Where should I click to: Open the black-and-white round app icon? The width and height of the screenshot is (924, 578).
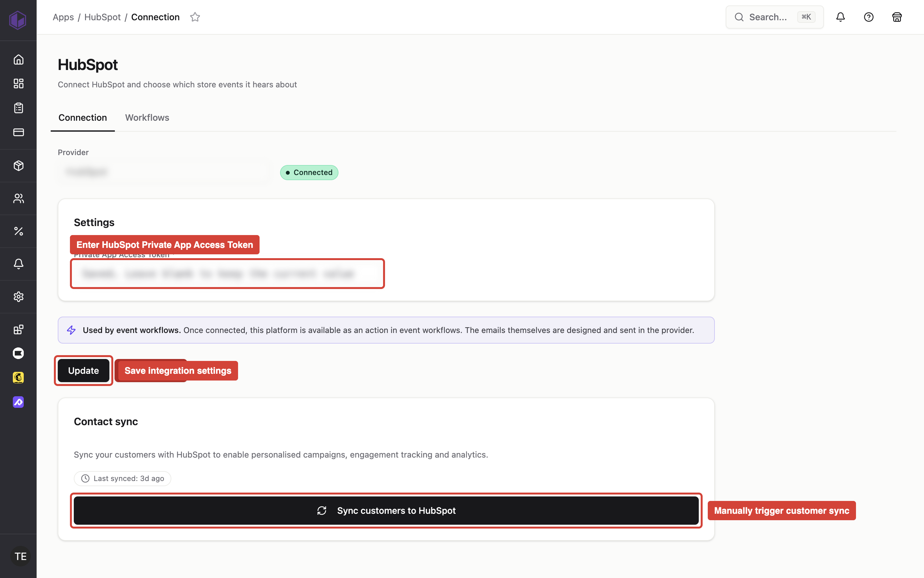tap(18, 353)
